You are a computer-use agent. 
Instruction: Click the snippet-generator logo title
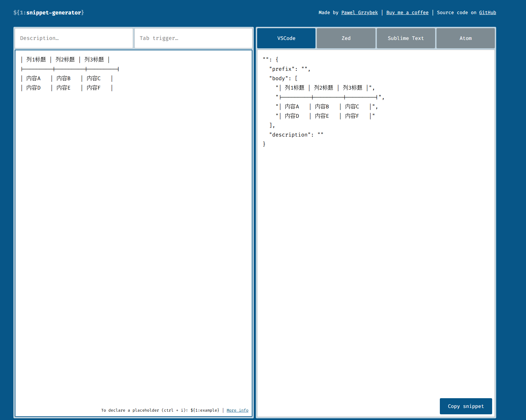(x=49, y=12)
